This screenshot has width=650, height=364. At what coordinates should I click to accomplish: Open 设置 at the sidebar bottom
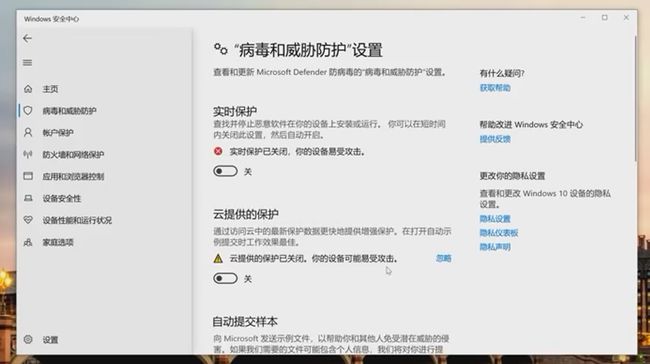click(x=50, y=340)
